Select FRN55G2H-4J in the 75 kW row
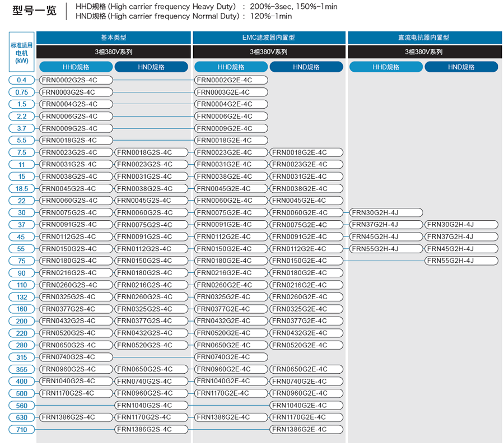The height and width of the screenshot is (446, 504). pos(461,261)
